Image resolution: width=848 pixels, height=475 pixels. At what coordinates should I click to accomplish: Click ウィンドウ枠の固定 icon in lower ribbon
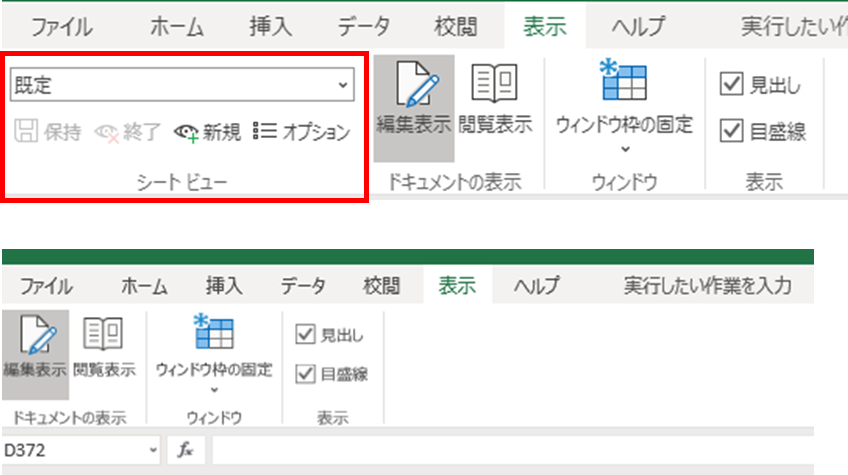[x=214, y=331]
